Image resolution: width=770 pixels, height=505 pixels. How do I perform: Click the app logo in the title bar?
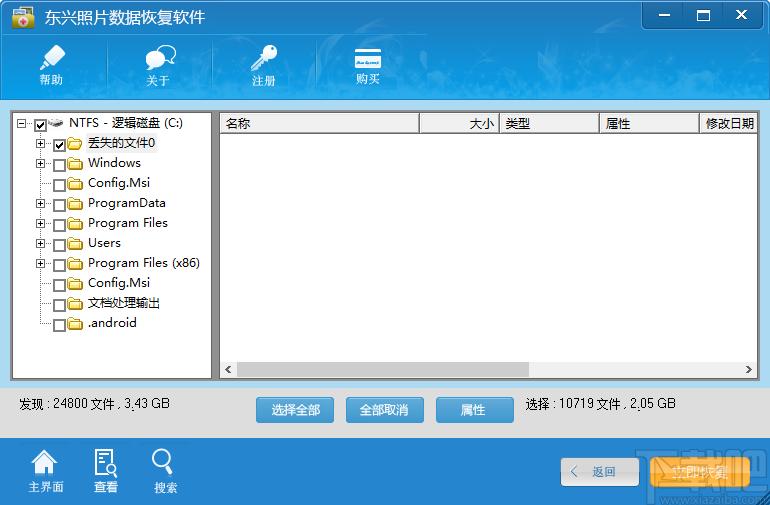tap(23, 17)
